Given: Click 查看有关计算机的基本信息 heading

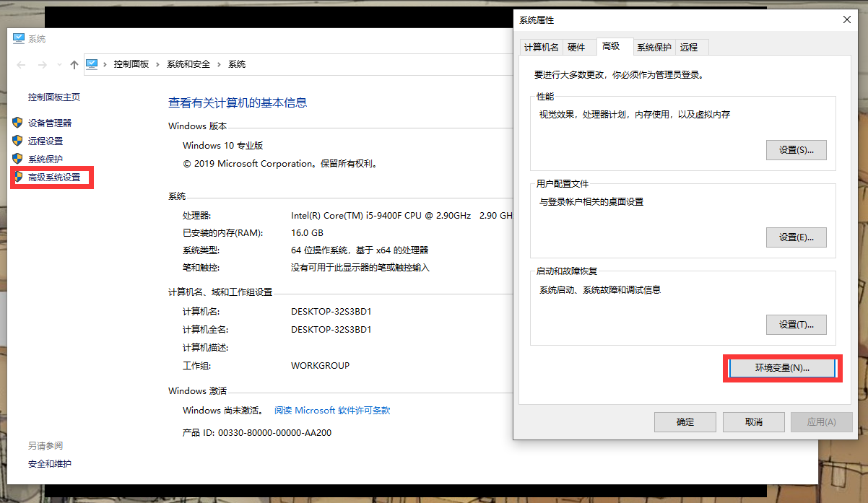Looking at the screenshot, I should [x=238, y=102].
